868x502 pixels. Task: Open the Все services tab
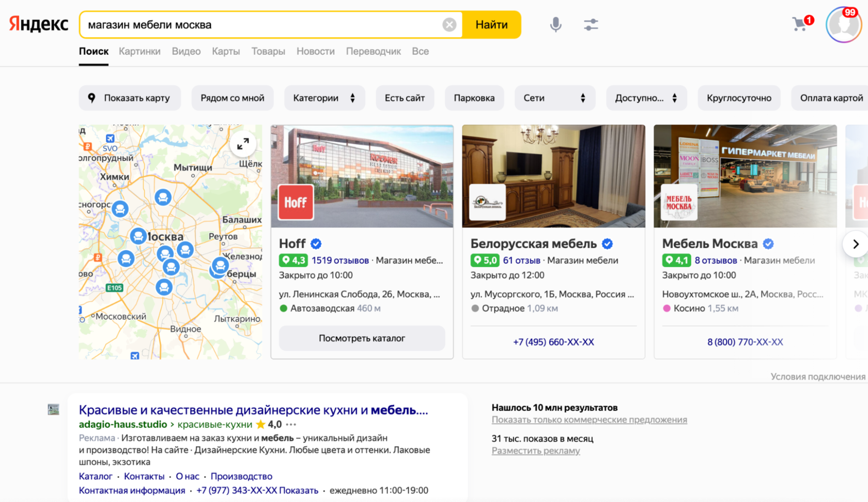pos(420,51)
